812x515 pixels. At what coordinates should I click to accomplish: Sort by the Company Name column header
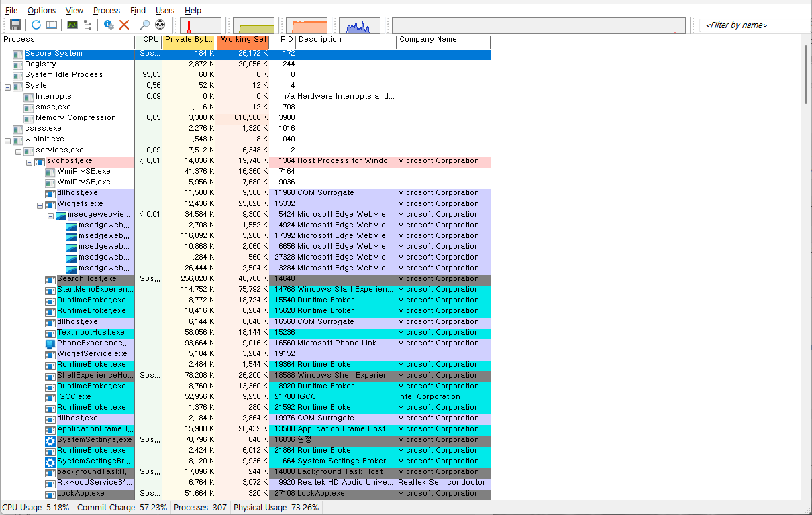[444, 40]
